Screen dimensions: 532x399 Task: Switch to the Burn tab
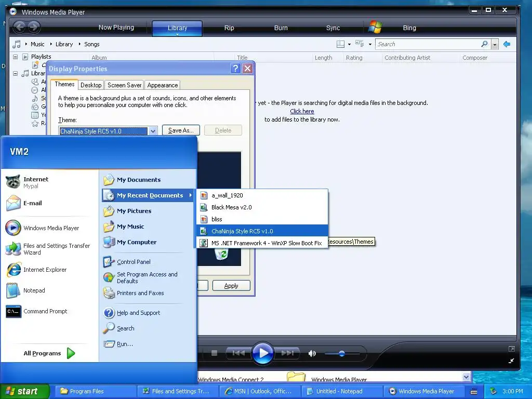click(281, 28)
